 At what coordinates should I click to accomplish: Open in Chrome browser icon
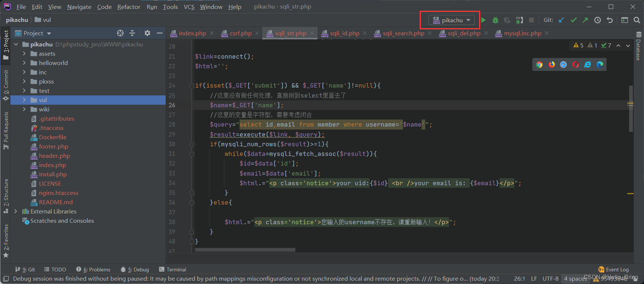coord(539,65)
